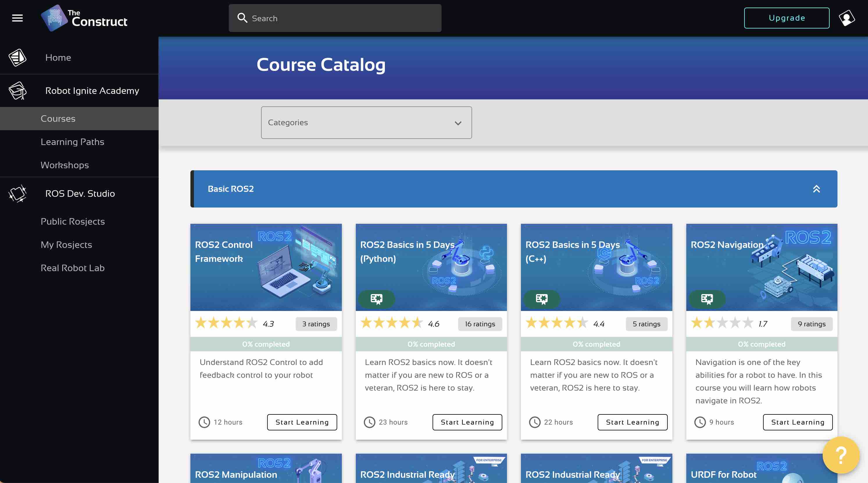The height and width of the screenshot is (483, 868).
Task: Open the user profile avatar icon
Action: (846, 18)
